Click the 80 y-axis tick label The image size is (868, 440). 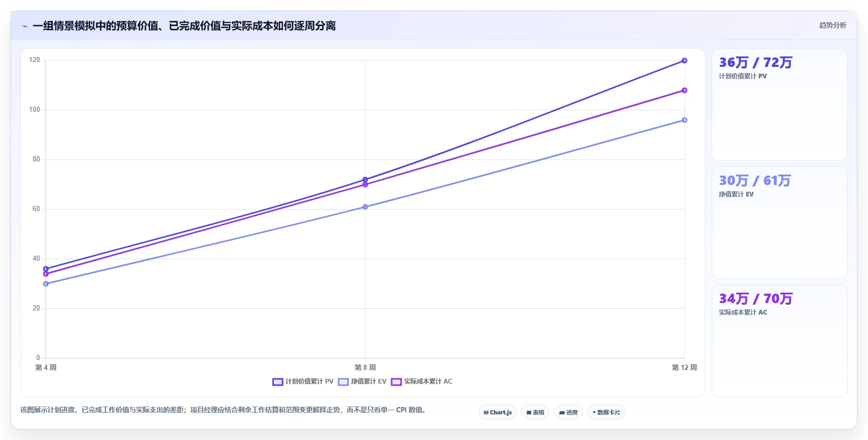(x=36, y=159)
